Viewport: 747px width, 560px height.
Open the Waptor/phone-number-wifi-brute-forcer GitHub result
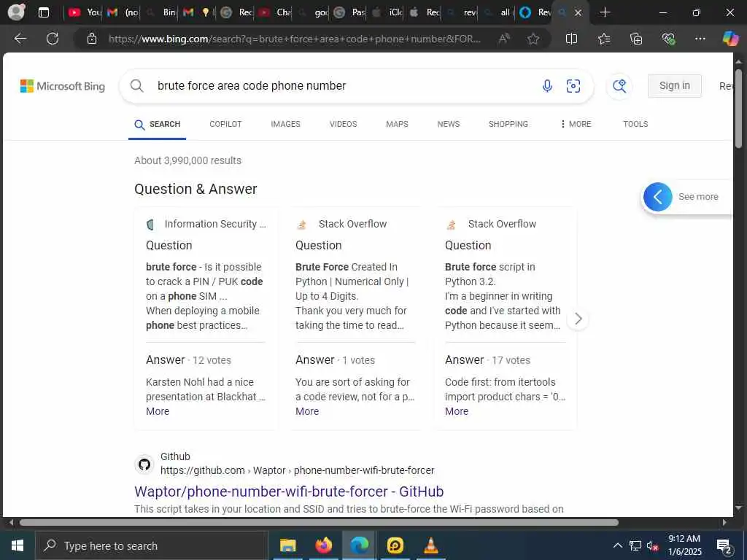click(289, 491)
